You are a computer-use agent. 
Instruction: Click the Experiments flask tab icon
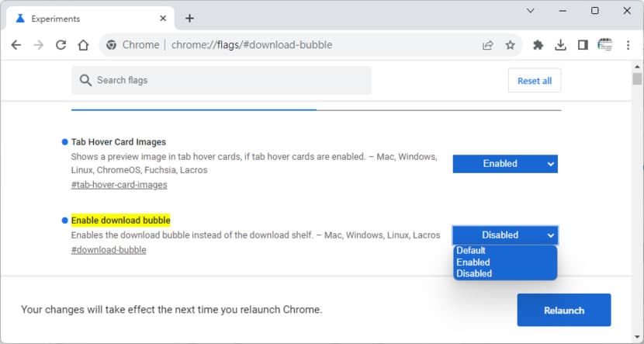(x=20, y=19)
